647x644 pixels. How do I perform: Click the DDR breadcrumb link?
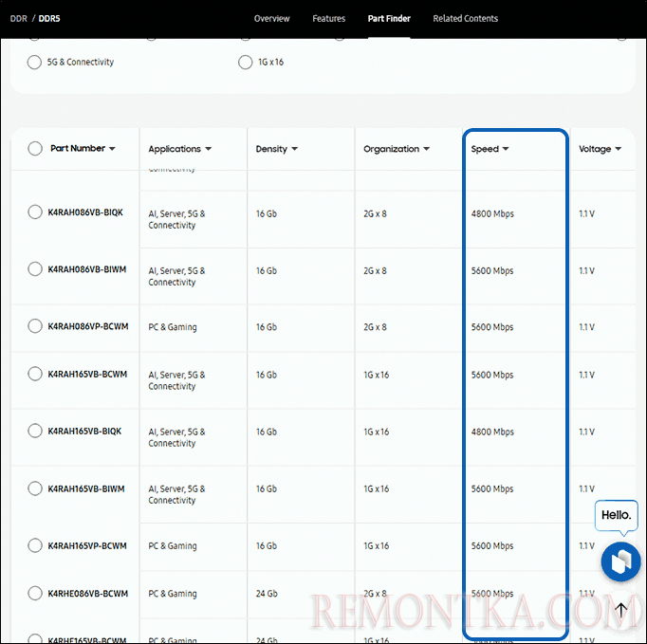tap(18, 19)
